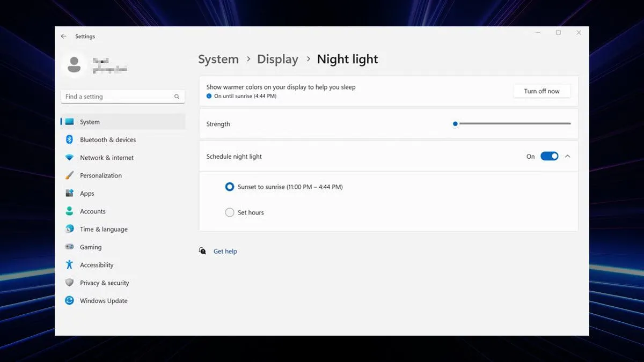This screenshot has width=644, height=362.
Task: Select Sunset to sunrise radio option
Action: click(230, 187)
